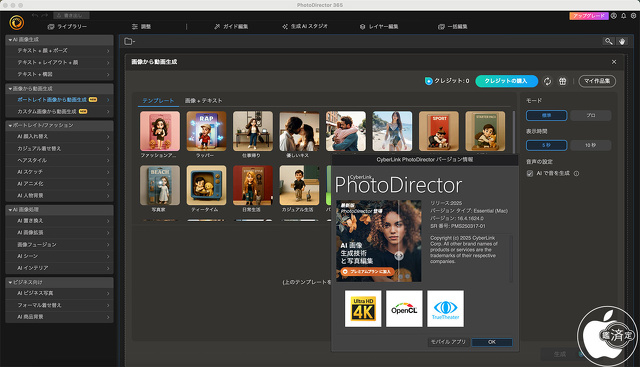Image resolution: width=640 pixels, height=367 pixels.
Task: Click the OpenCL badge
Action: point(404,309)
